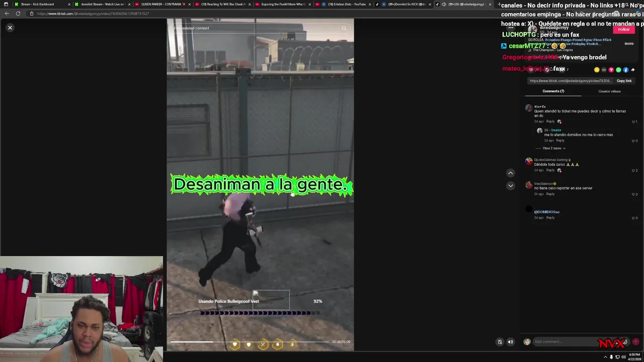Screen dimensions: 644x362
Task: Click the embed code share icon
Action: pos(604,70)
